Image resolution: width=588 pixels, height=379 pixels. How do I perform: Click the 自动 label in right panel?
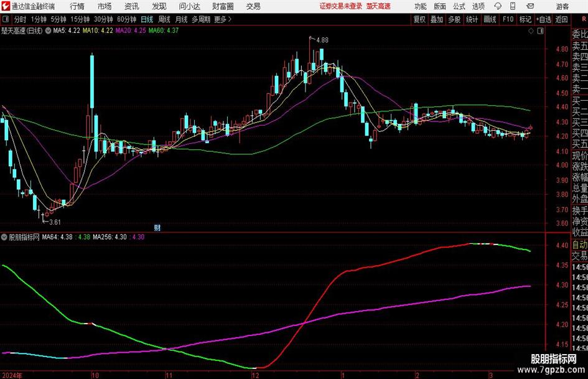tap(580, 245)
